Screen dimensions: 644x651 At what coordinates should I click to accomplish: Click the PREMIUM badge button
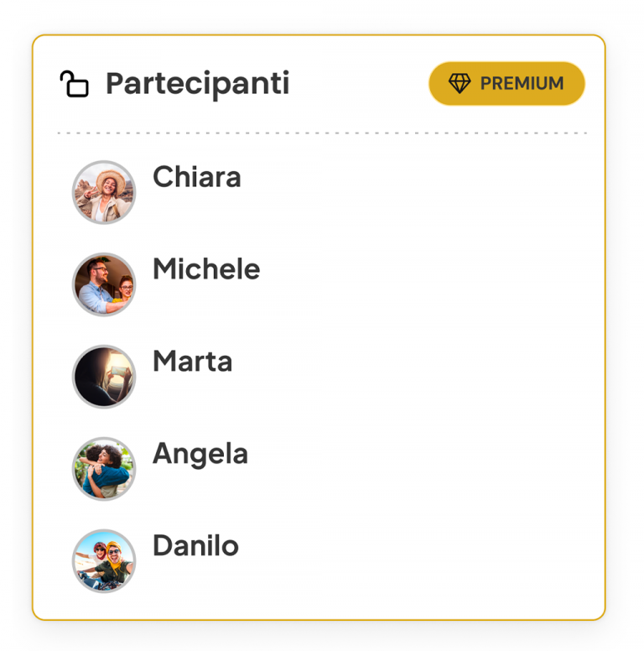pyautogui.click(x=506, y=84)
